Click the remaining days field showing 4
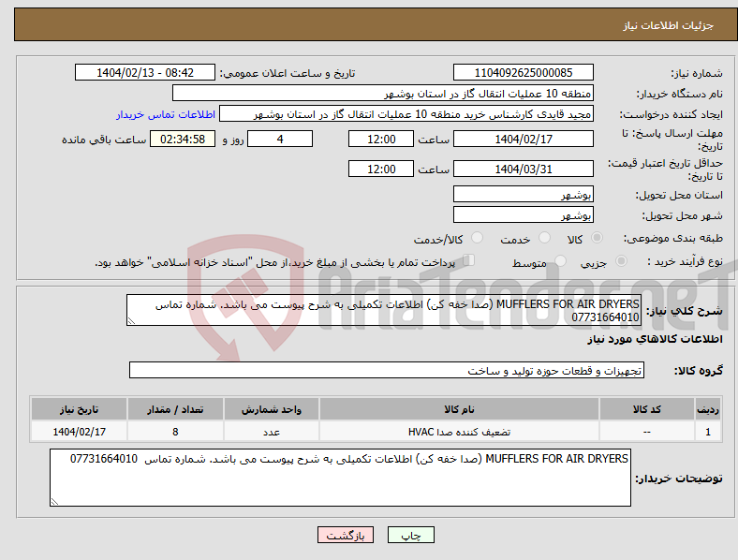 [280, 139]
